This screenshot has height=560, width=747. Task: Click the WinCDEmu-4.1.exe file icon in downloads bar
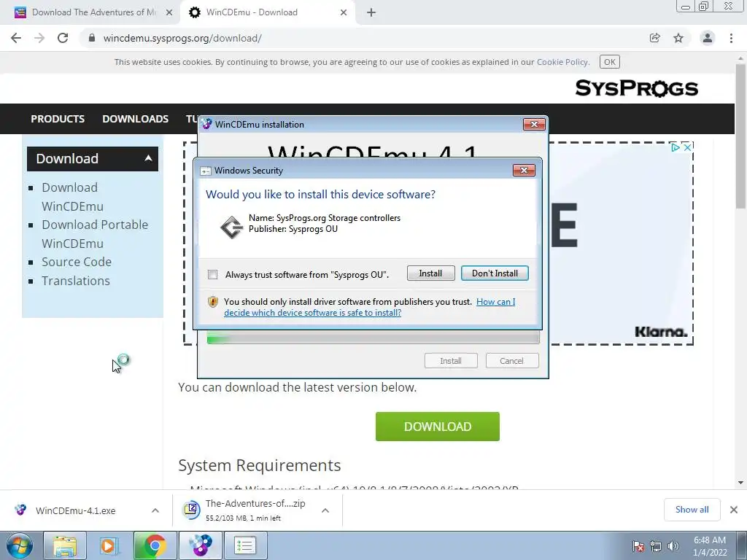point(20,510)
